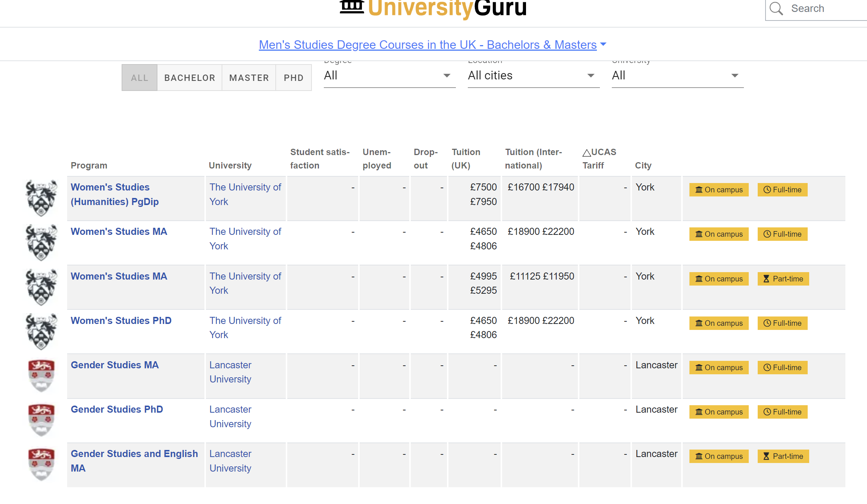The height and width of the screenshot is (504, 867).
Task: Switch to the MASTER filter tab
Action: 249,78
